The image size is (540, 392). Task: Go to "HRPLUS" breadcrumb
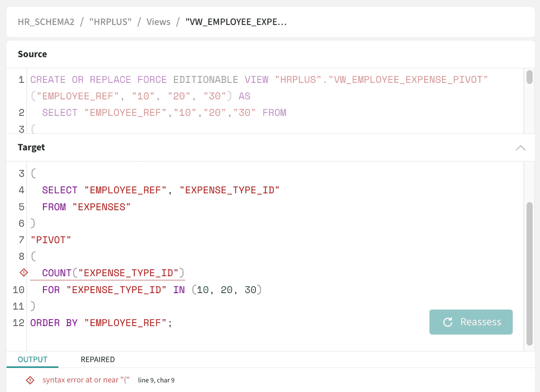coord(110,22)
